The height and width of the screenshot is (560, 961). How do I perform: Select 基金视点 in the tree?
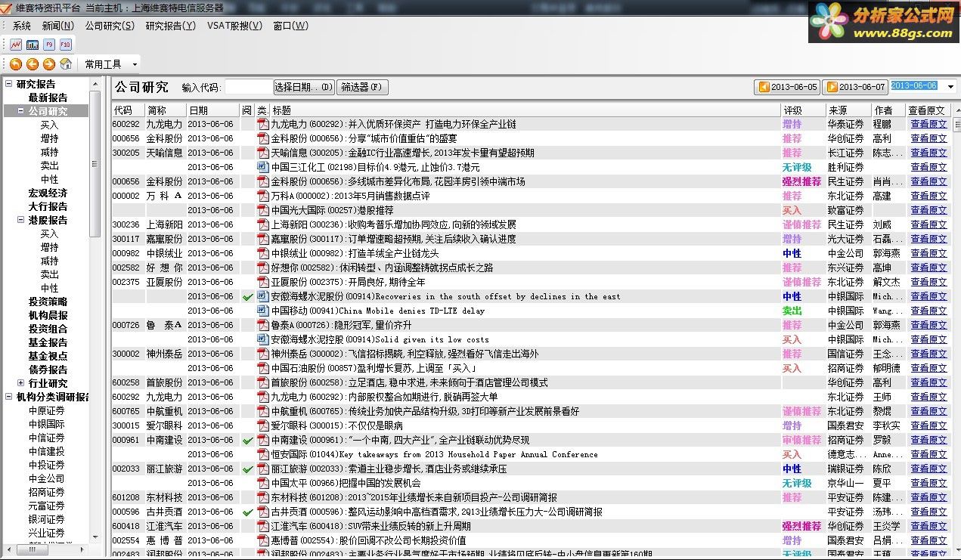click(x=48, y=356)
